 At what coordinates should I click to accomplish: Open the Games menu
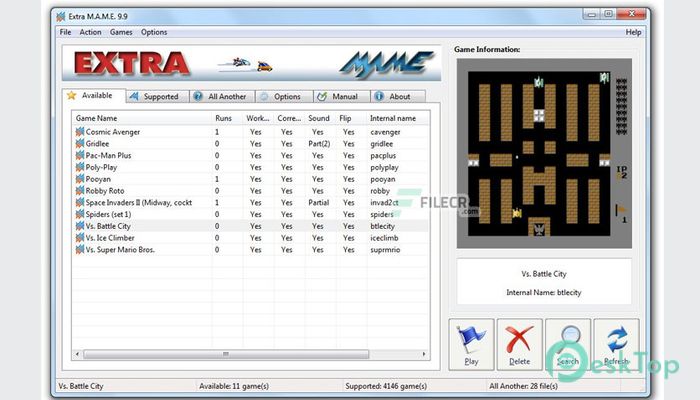coord(121,32)
